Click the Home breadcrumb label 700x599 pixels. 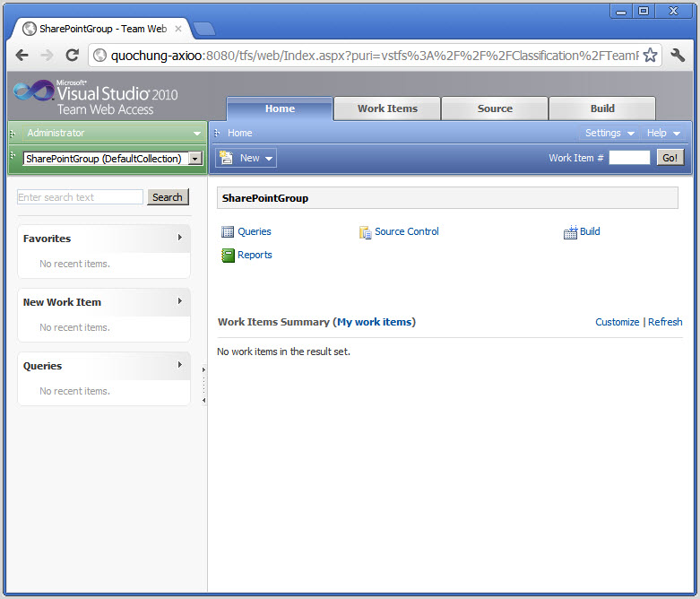[x=239, y=133]
